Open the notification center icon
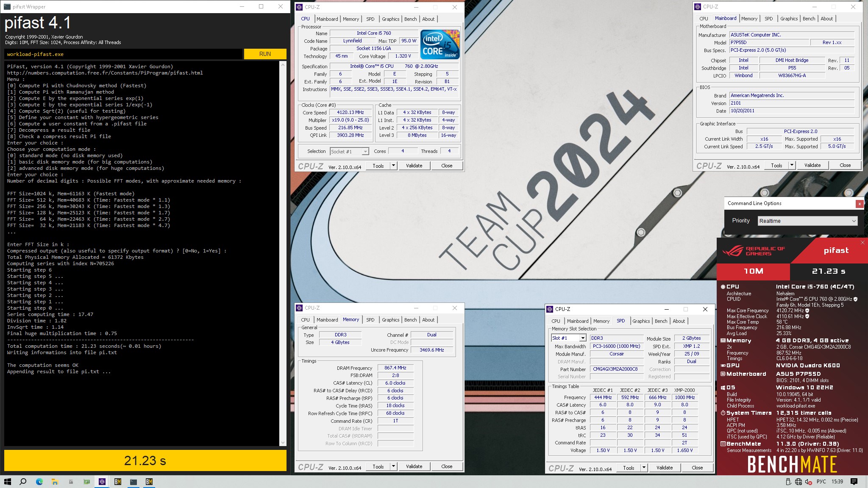This screenshot has width=868, height=488. coord(854,482)
